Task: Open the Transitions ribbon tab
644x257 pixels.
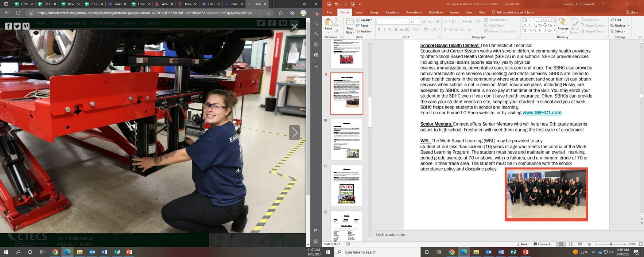Action: [x=392, y=12]
